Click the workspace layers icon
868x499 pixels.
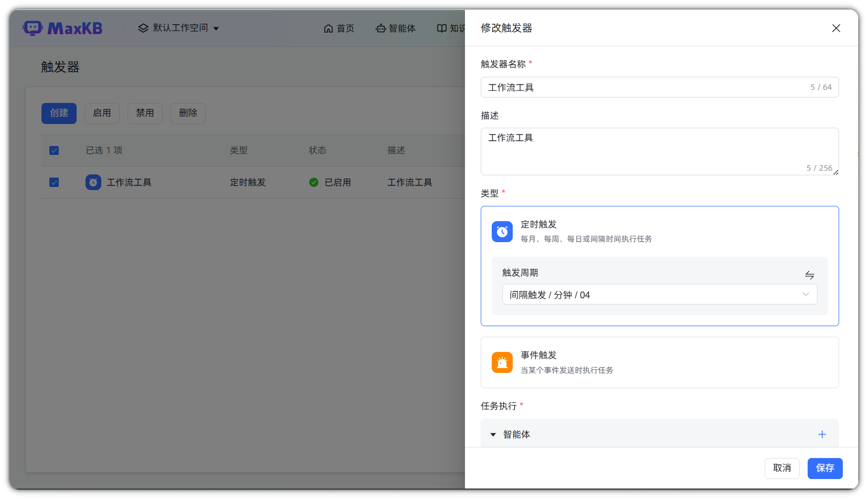pos(143,28)
